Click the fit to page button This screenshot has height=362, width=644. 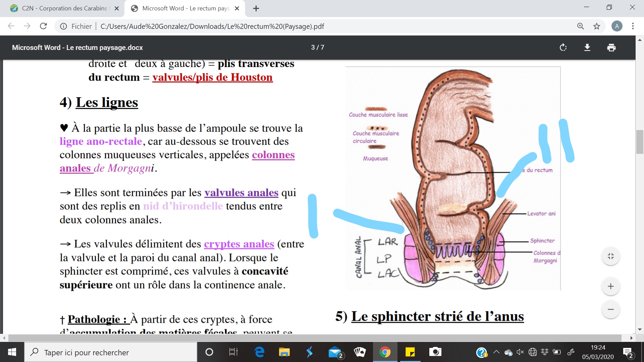click(610, 256)
